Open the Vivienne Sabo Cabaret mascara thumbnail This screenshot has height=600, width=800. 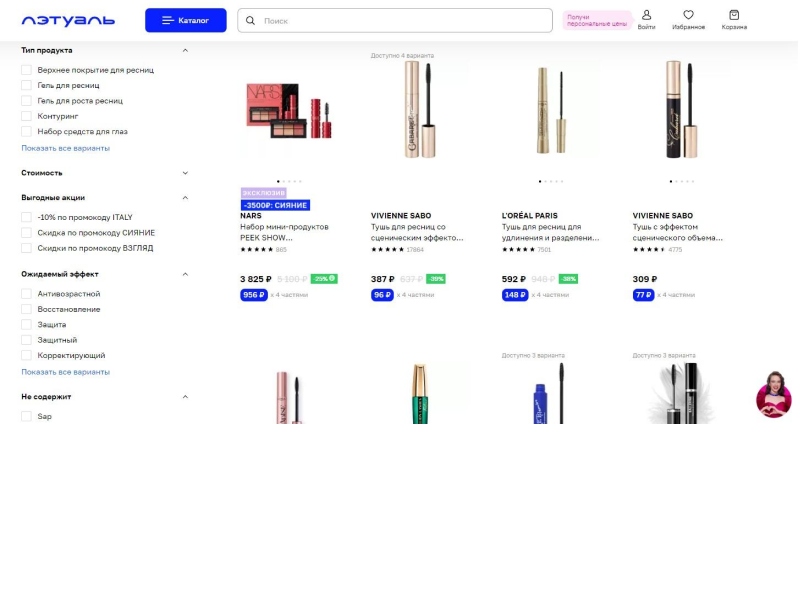click(420, 110)
